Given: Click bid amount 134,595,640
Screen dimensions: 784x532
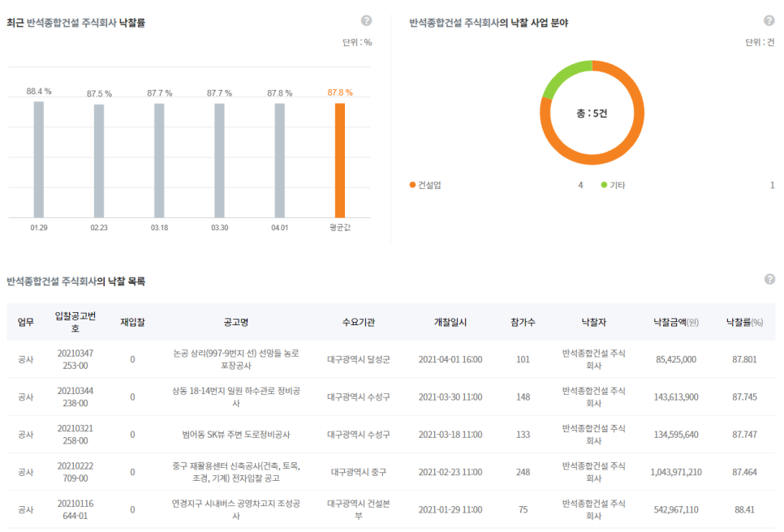Looking at the screenshot, I should coord(676,434).
